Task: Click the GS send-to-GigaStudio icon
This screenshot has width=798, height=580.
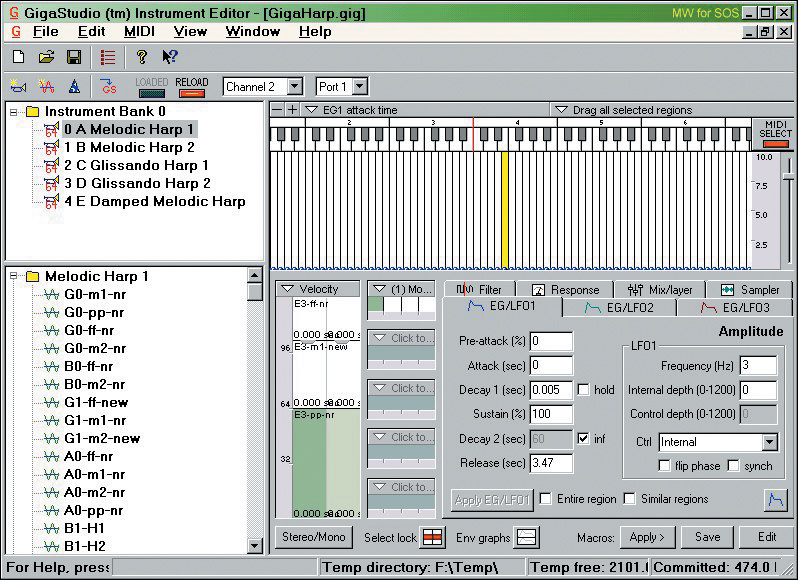Action: pyautogui.click(x=107, y=87)
